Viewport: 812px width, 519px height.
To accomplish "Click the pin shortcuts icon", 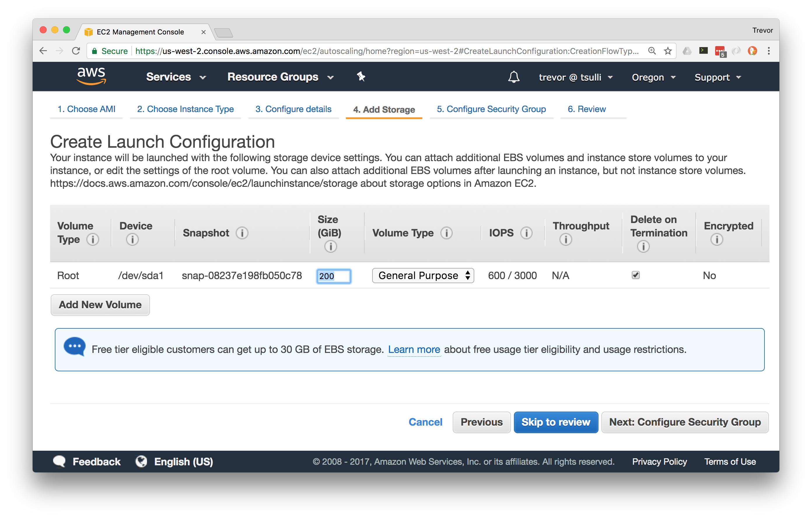I will point(361,76).
